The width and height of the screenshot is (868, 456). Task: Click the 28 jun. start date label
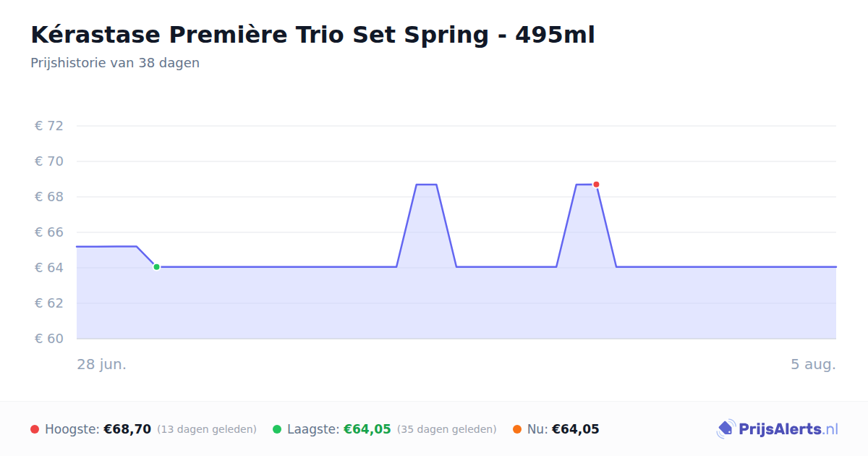(102, 364)
